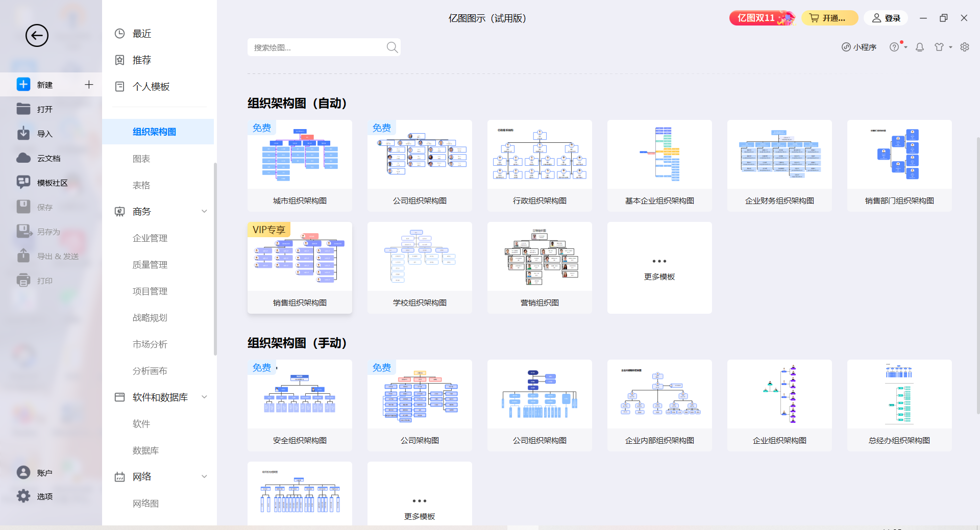Select 组织架构图 in the category list

158,132
